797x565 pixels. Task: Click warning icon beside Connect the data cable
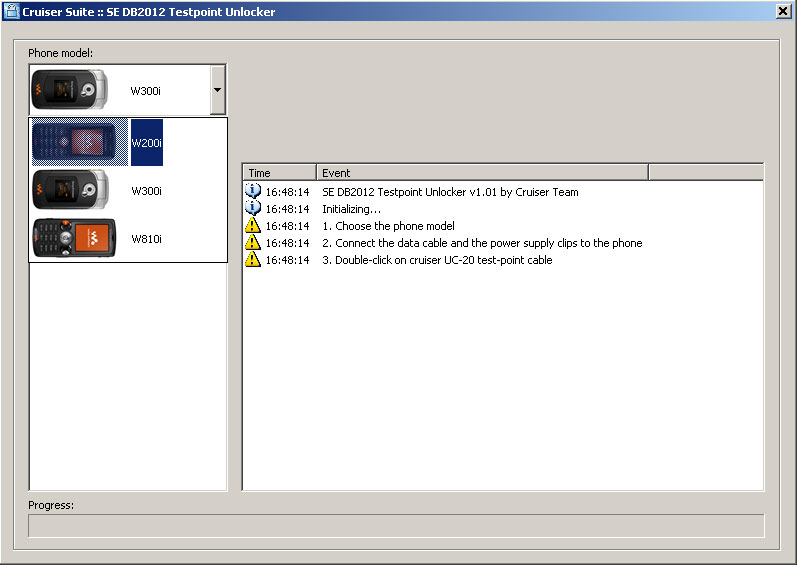253,242
